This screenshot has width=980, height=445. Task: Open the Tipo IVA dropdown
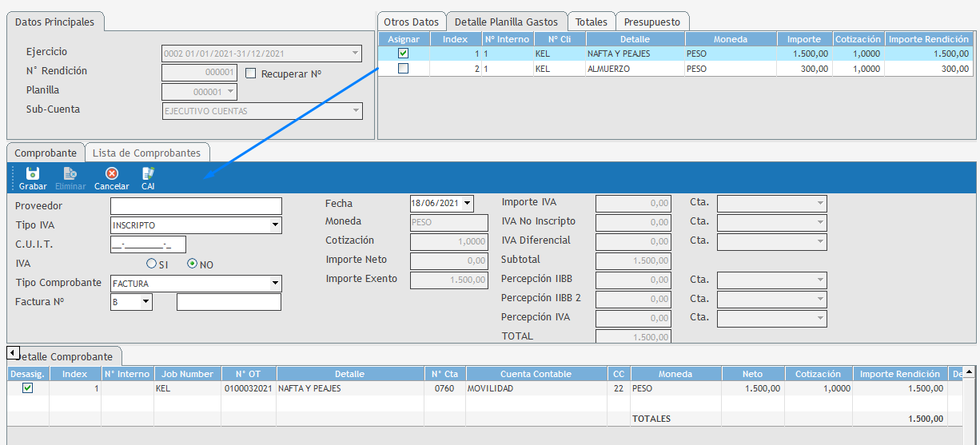pyautogui.click(x=275, y=226)
